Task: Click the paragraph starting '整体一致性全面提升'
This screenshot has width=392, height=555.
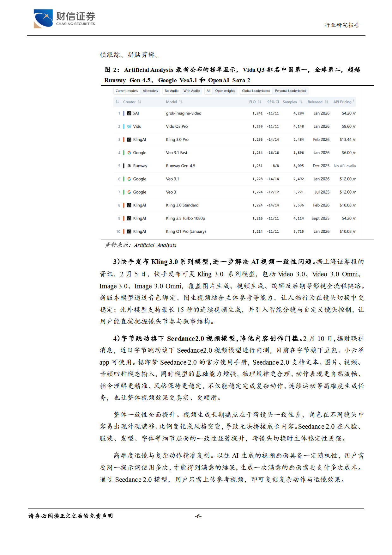Action: tap(232, 427)
